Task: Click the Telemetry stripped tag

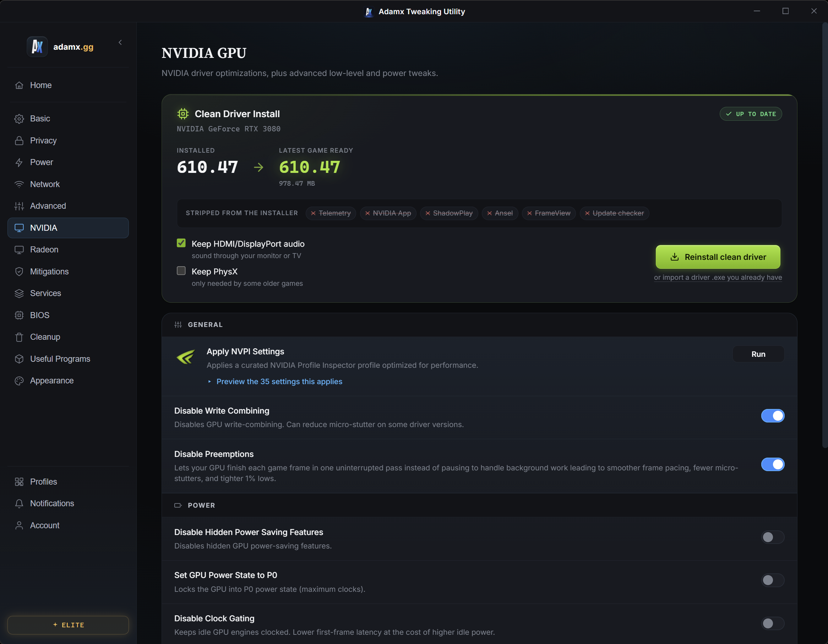Action: click(331, 213)
